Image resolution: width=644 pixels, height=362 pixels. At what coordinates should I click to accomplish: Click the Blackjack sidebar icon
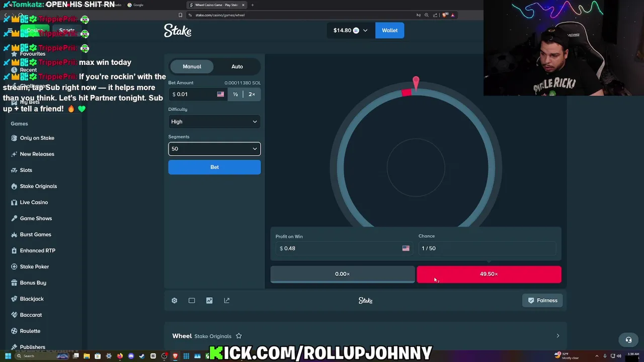(14, 299)
